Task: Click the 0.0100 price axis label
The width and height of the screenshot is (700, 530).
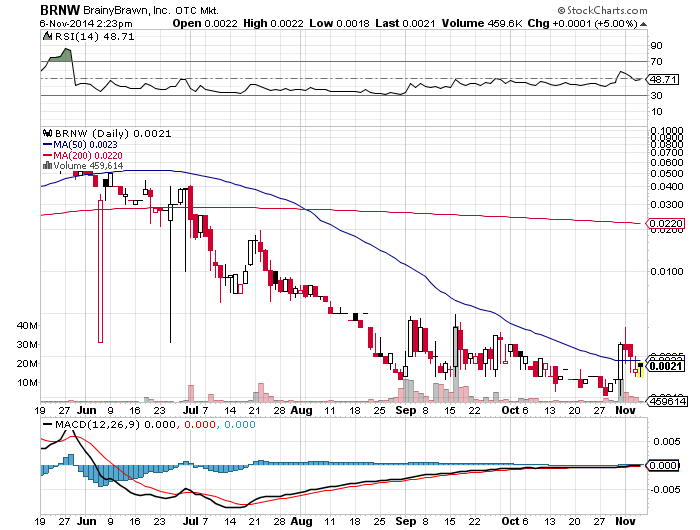Action: 667,271
